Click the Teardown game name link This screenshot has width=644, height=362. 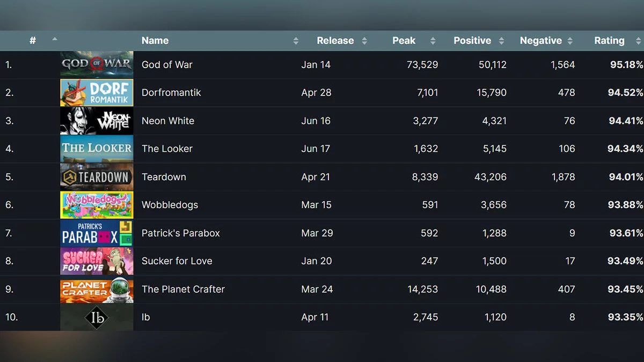point(164,177)
